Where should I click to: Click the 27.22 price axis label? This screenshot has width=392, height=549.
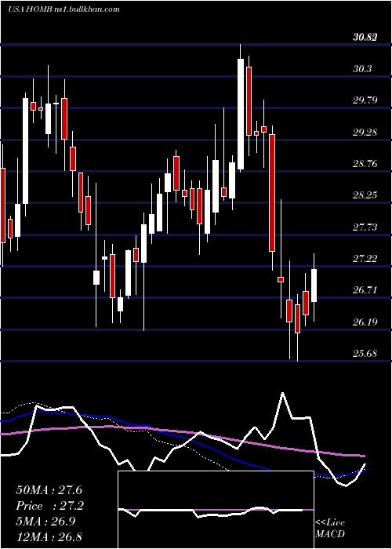(x=365, y=258)
